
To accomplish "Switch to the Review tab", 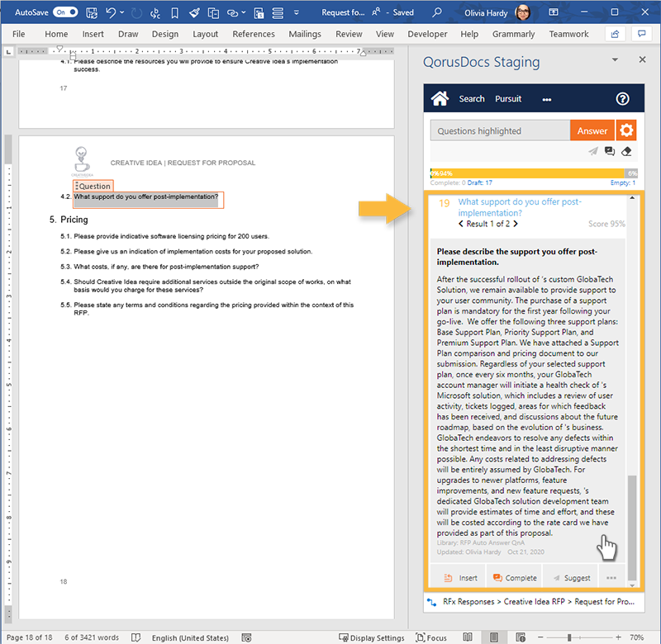I will click(349, 34).
